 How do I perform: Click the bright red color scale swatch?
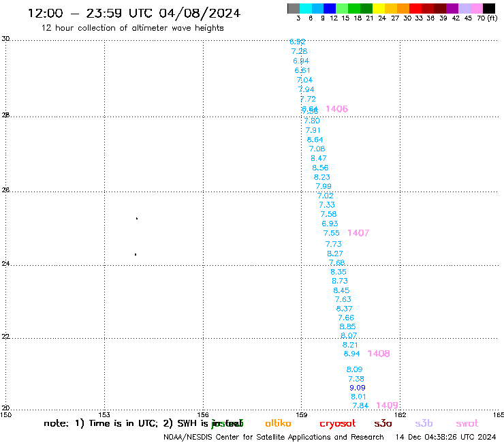pos(415,8)
